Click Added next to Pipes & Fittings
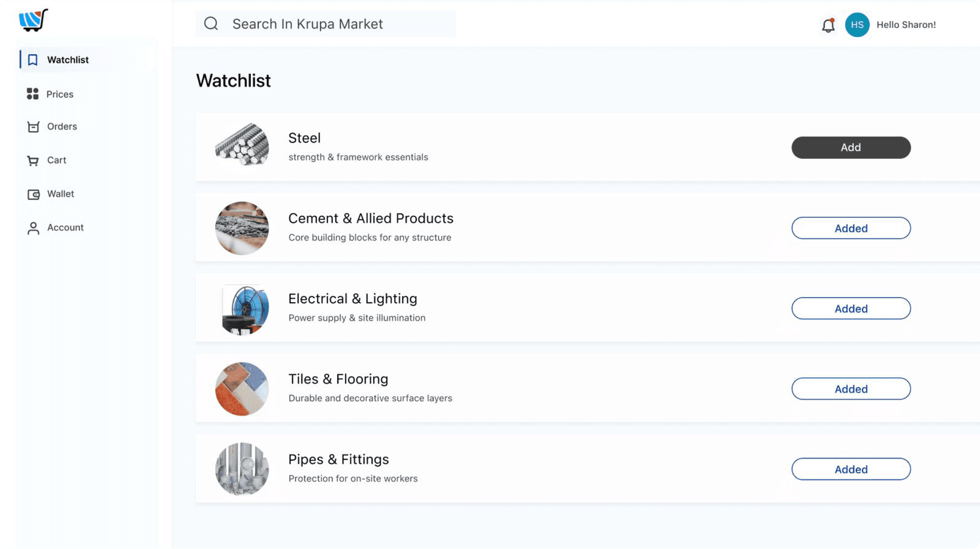The width and height of the screenshot is (980, 549). click(x=851, y=469)
